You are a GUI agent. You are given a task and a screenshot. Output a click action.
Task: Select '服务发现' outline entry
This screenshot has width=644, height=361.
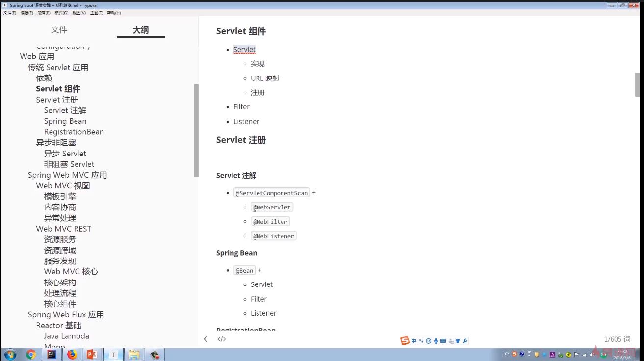[60, 261]
